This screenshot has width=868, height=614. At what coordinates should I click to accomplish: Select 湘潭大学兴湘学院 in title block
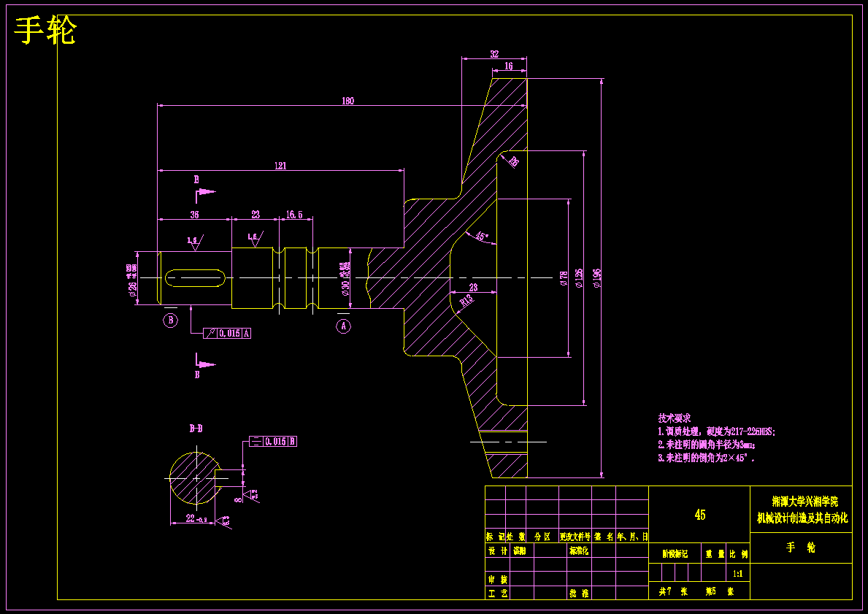(805, 502)
